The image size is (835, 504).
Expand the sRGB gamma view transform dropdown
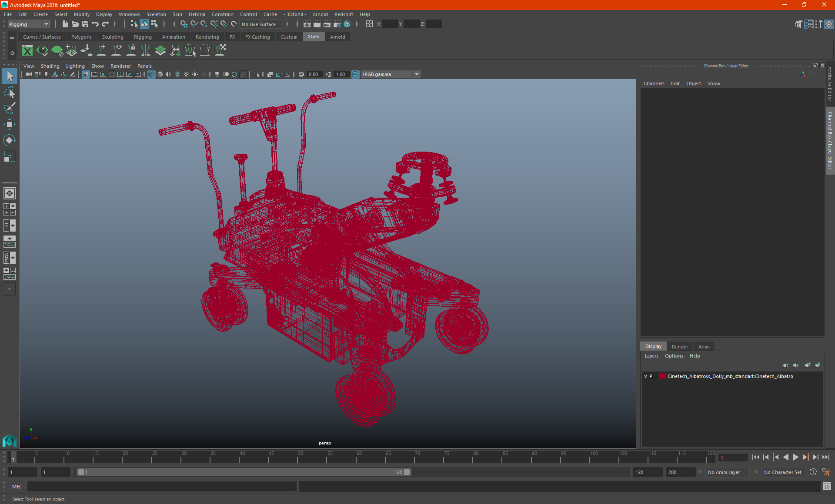(x=417, y=74)
